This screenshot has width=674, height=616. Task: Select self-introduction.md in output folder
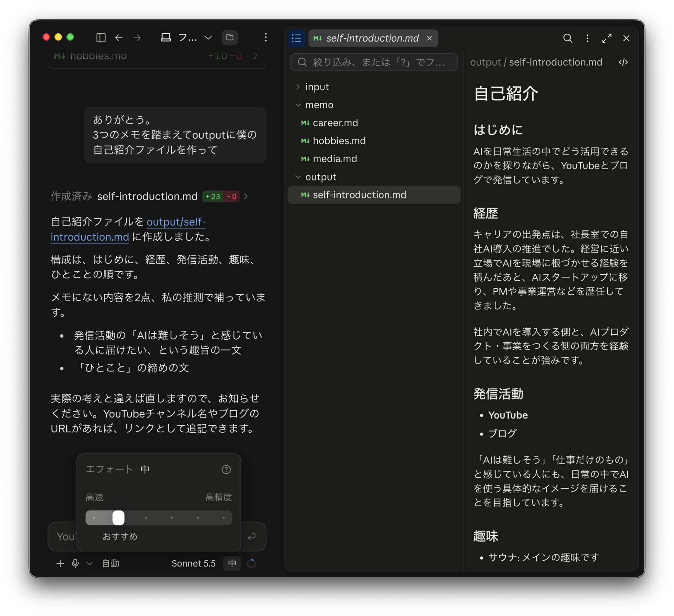tap(374, 195)
